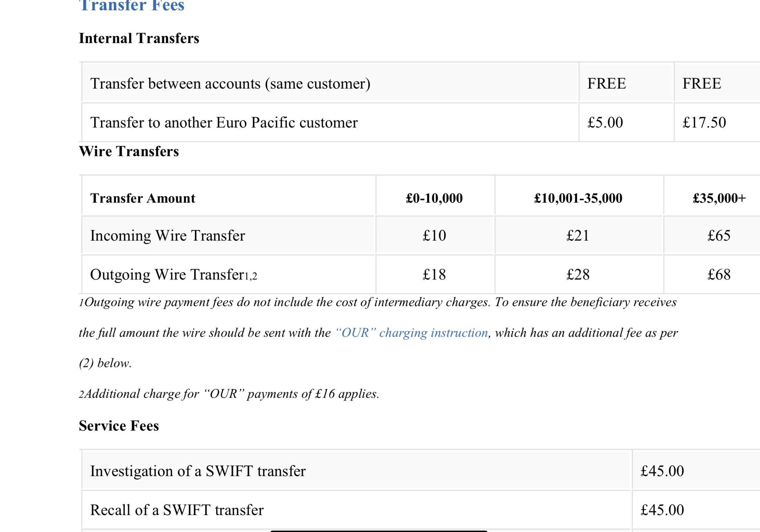The width and height of the screenshot is (760, 532).
Task: Open the "OUR" charging instruction link
Action: coord(412,333)
